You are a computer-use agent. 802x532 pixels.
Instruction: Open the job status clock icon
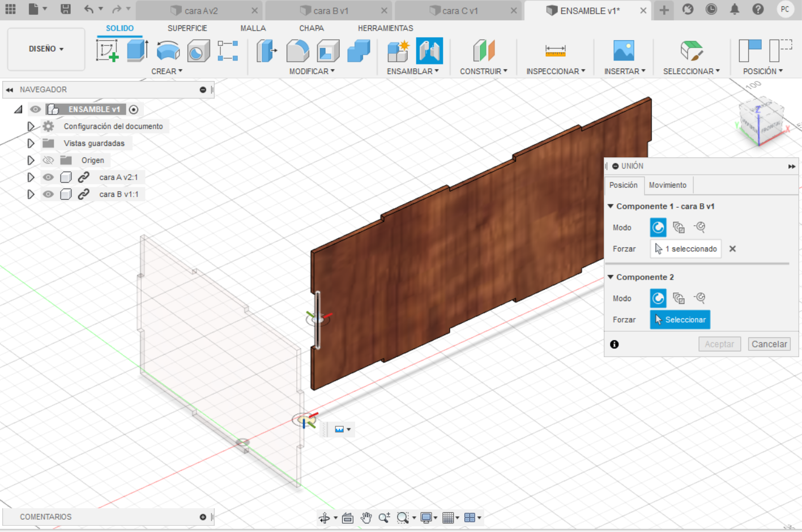(x=711, y=9)
